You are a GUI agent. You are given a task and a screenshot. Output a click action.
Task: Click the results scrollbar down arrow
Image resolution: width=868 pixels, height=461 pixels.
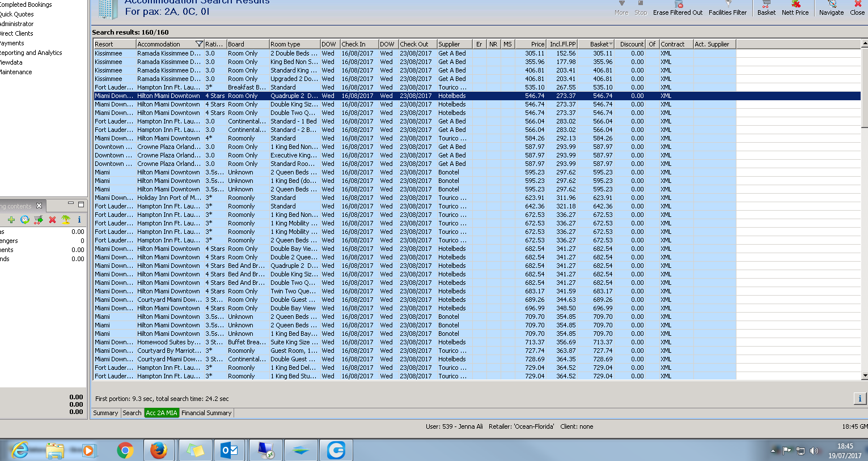[x=864, y=375]
